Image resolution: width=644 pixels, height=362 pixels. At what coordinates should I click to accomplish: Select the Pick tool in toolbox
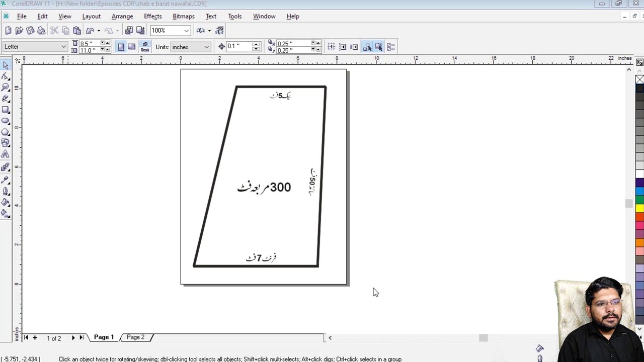pos(6,65)
